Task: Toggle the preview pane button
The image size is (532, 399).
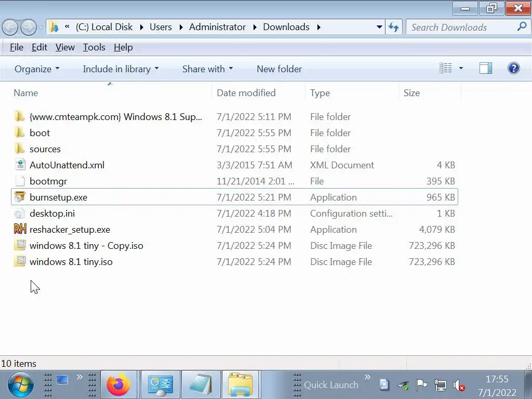Action: (486, 68)
